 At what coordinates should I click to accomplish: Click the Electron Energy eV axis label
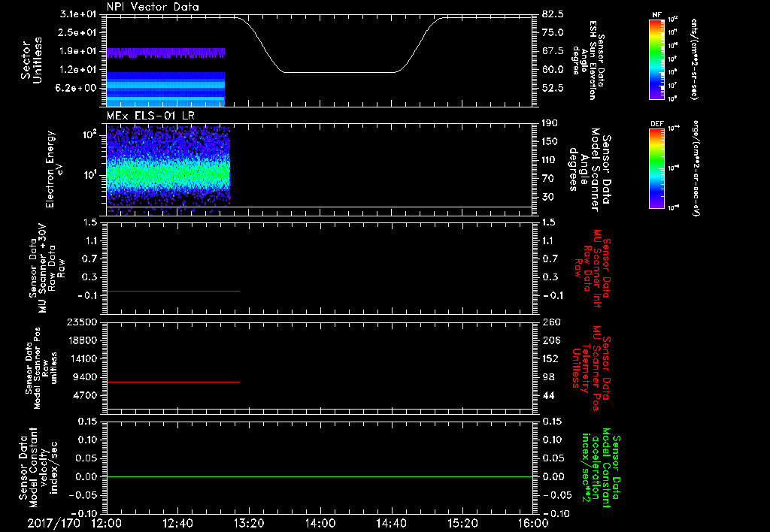(x=55, y=169)
